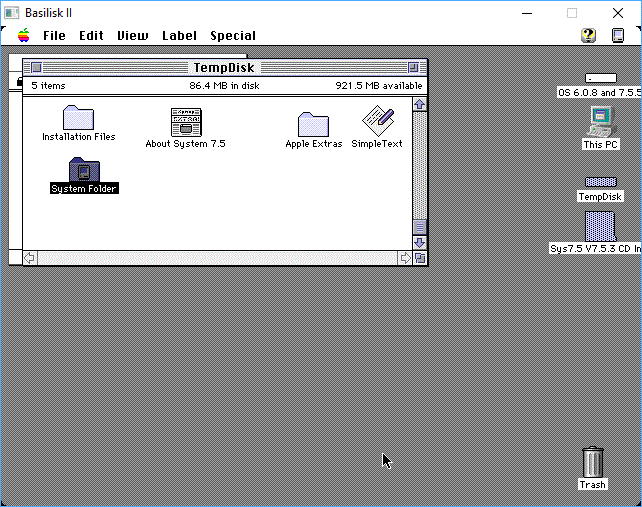Screen dimensions: 642x507
Task: Click the This PC label text
Action: [x=601, y=145]
